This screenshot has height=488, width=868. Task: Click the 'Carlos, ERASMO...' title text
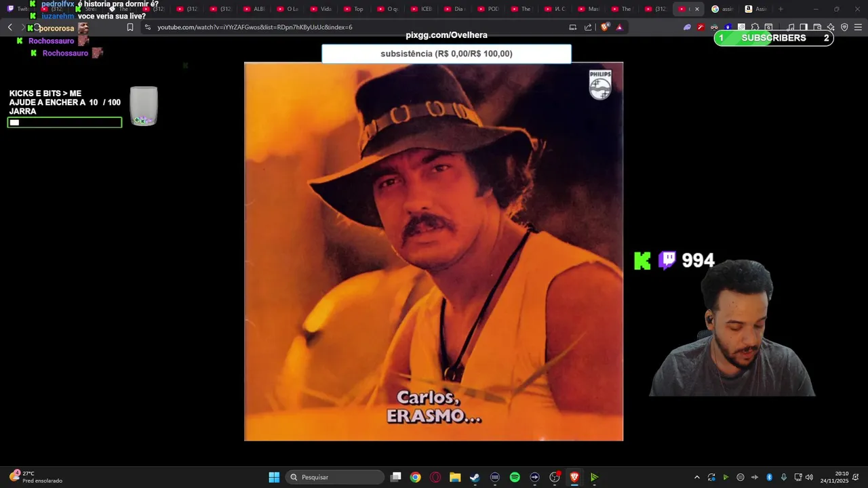click(x=434, y=407)
